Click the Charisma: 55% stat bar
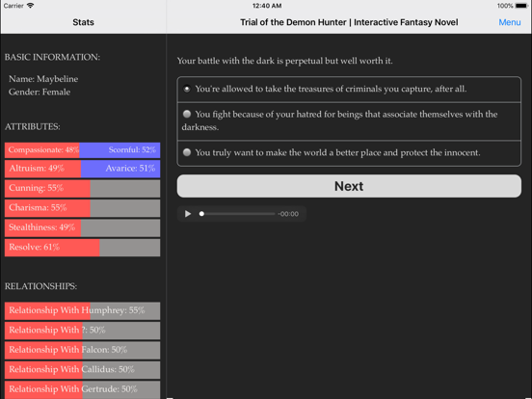 [83, 208]
